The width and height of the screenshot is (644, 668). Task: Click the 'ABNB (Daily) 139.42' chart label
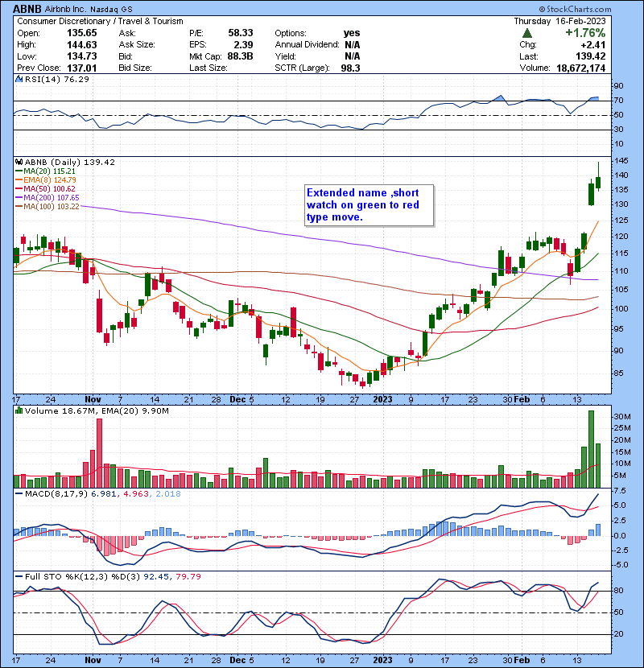[69, 162]
